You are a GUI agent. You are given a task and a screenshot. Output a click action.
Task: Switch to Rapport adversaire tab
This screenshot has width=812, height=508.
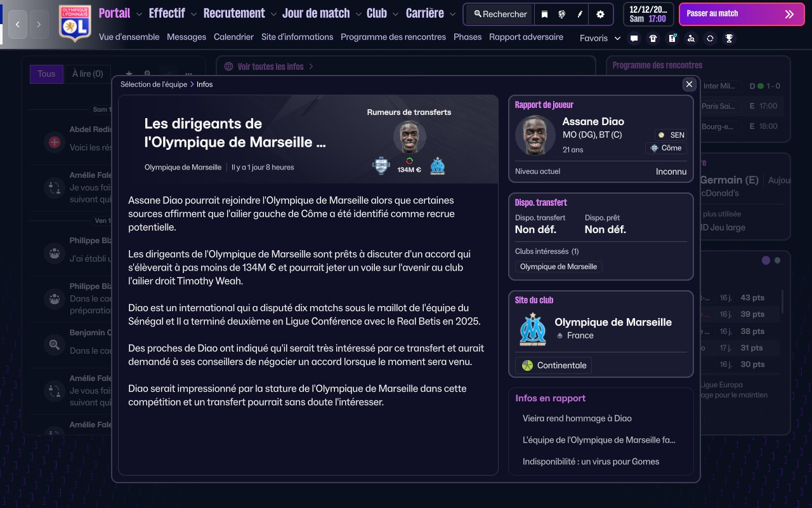click(x=526, y=37)
